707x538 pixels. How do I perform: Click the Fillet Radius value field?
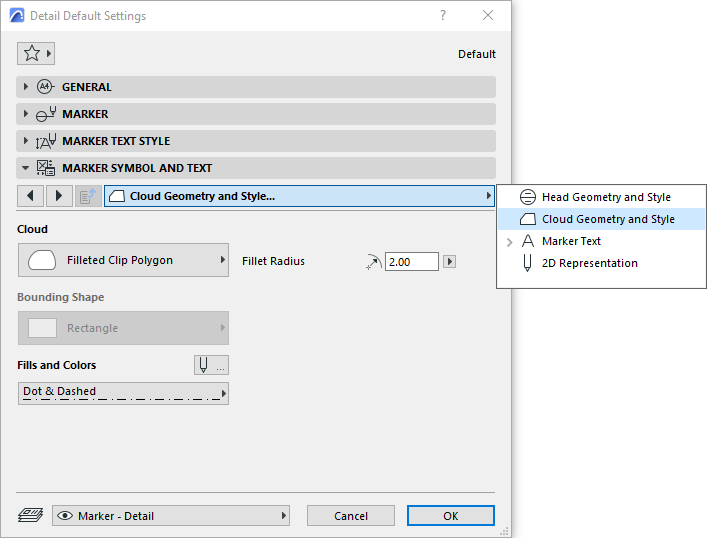411,262
